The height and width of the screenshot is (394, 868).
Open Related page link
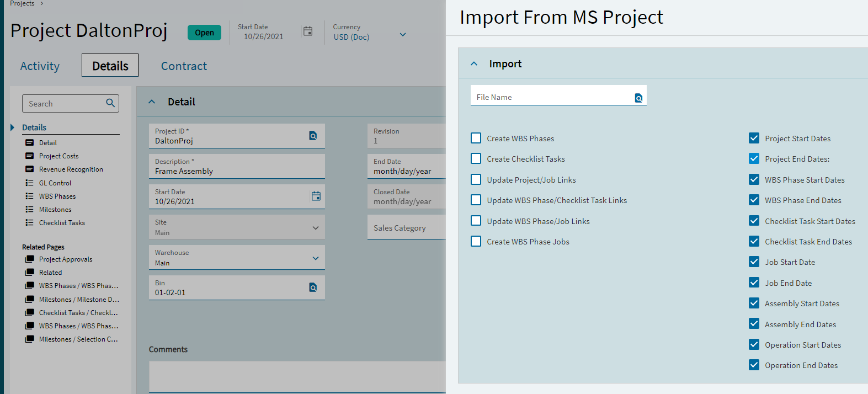click(x=50, y=273)
